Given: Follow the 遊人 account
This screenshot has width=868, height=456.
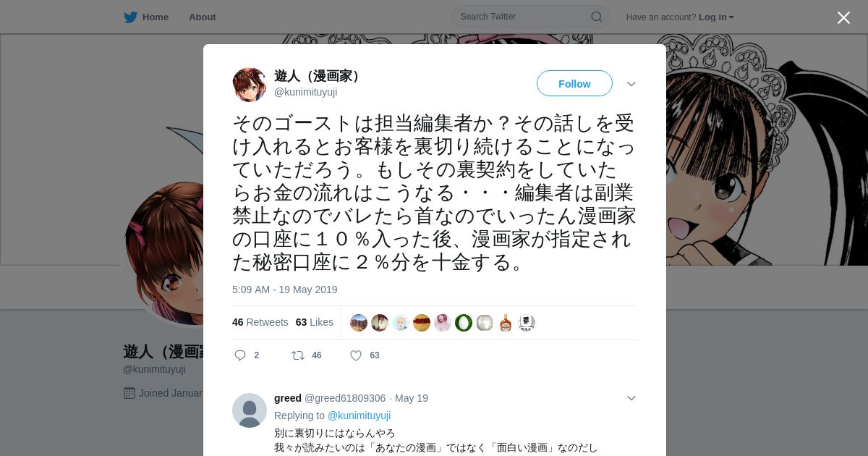Looking at the screenshot, I should [x=574, y=84].
